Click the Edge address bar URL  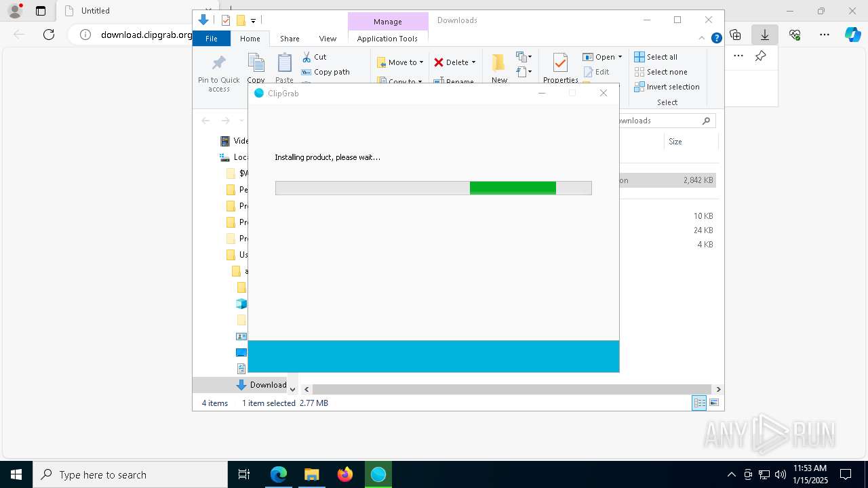(x=146, y=35)
